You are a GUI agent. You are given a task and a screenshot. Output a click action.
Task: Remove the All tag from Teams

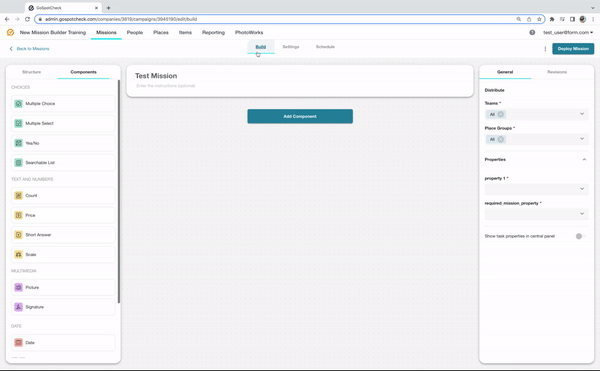[501, 114]
